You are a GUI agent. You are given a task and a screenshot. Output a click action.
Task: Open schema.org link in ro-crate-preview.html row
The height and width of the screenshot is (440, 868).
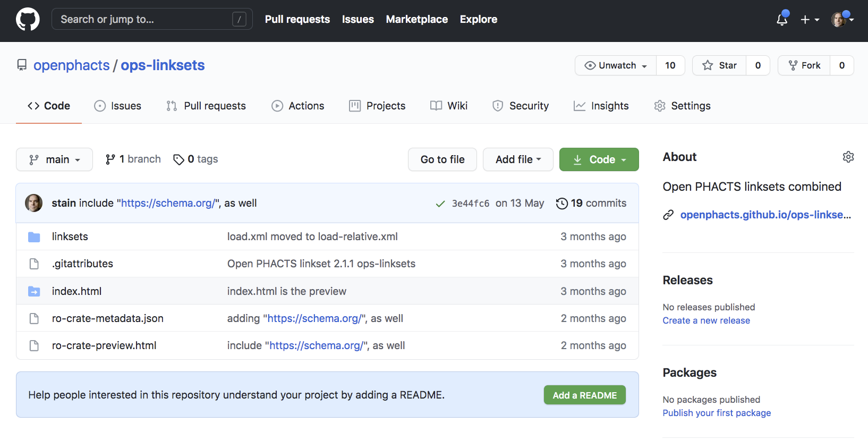pyautogui.click(x=317, y=345)
